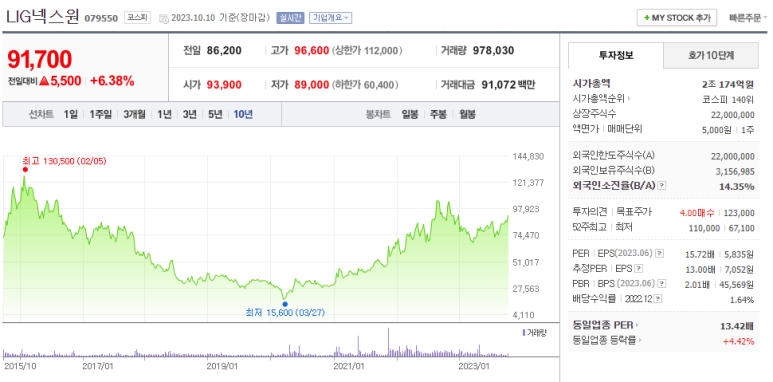Select the 10년 line chart period

[x=243, y=115]
